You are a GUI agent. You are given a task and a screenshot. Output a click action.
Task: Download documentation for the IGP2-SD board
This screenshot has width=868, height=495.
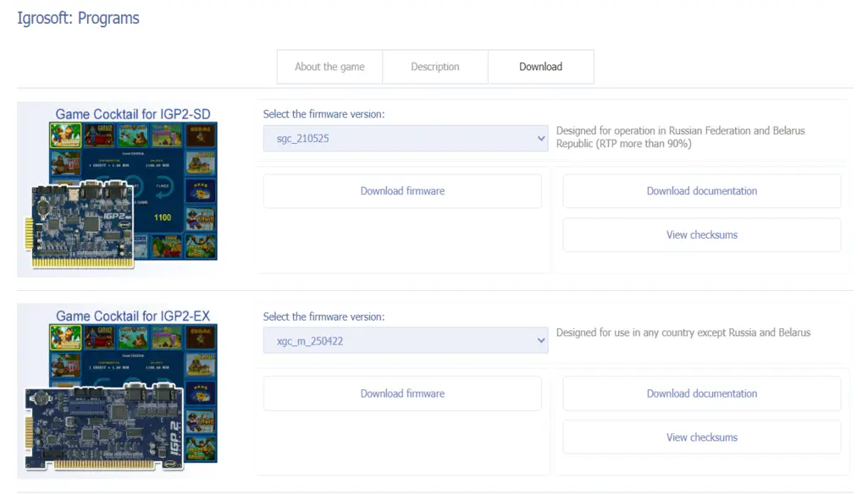point(701,191)
